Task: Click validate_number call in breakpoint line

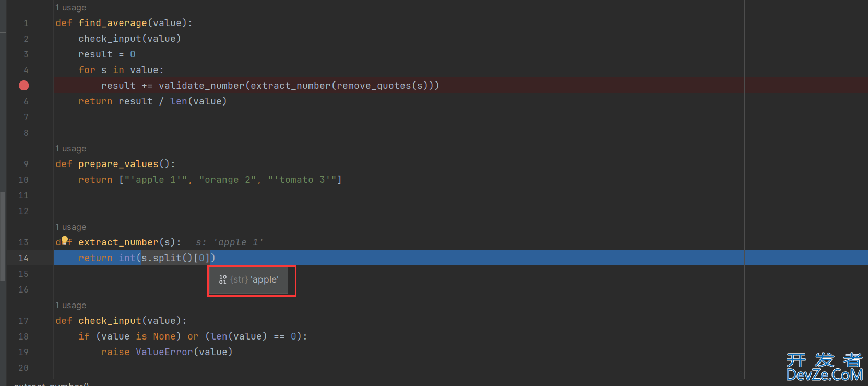Action: pyautogui.click(x=201, y=86)
